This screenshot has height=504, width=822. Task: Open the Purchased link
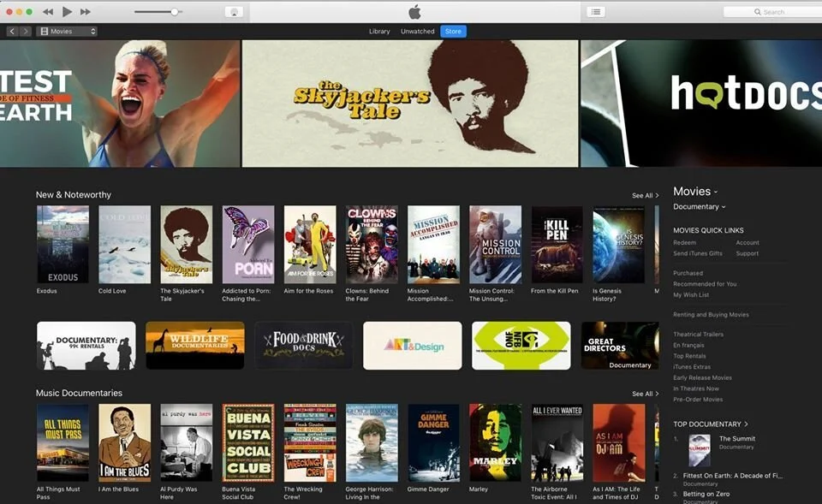click(x=688, y=273)
